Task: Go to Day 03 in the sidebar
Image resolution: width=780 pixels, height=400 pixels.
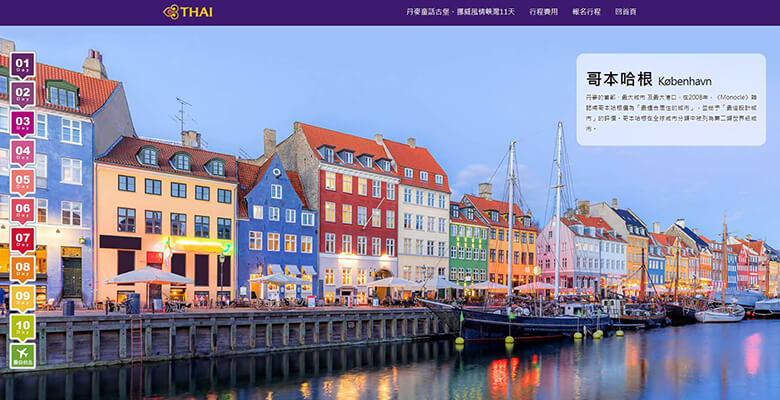Action: click(x=22, y=124)
